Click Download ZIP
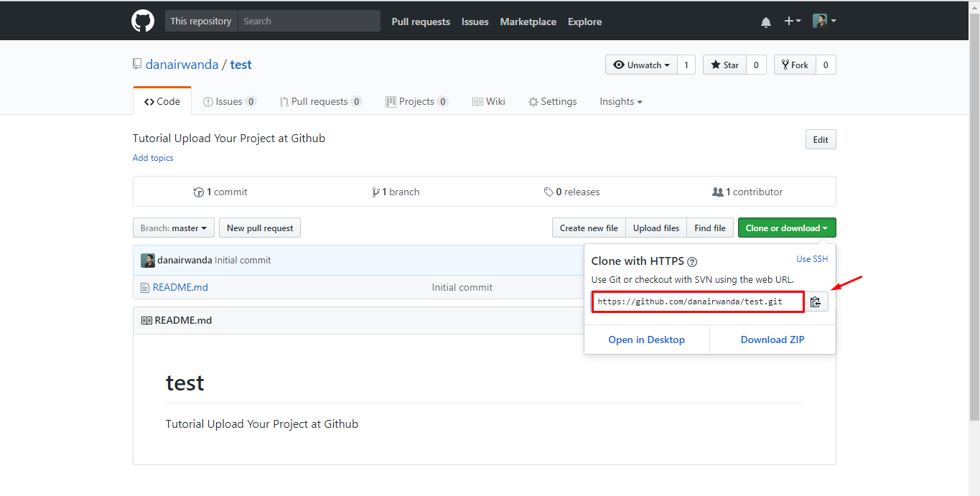This screenshot has height=496, width=980. [x=773, y=340]
